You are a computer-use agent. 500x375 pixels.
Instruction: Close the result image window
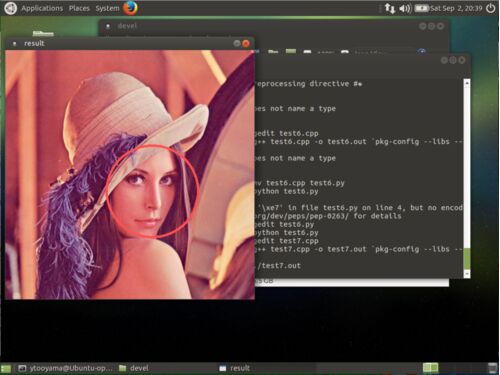246,43
